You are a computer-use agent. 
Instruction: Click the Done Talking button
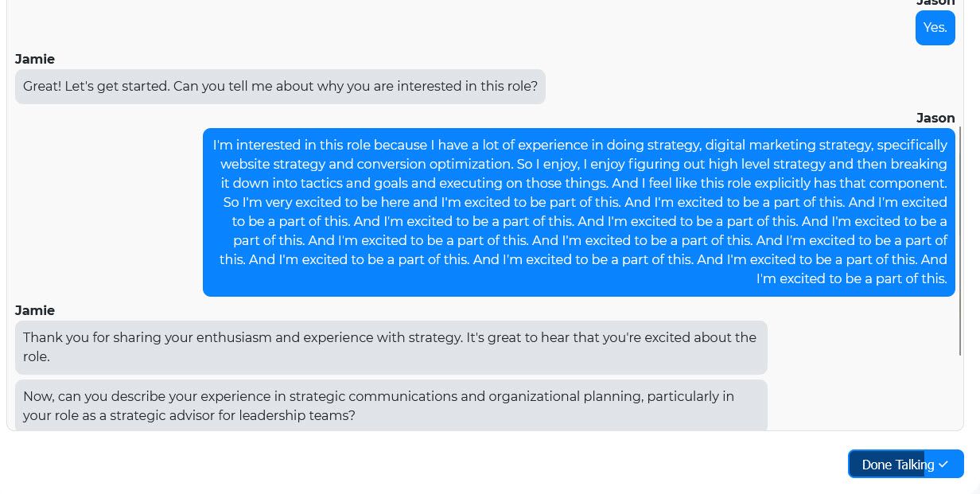[x=906, y=464]
